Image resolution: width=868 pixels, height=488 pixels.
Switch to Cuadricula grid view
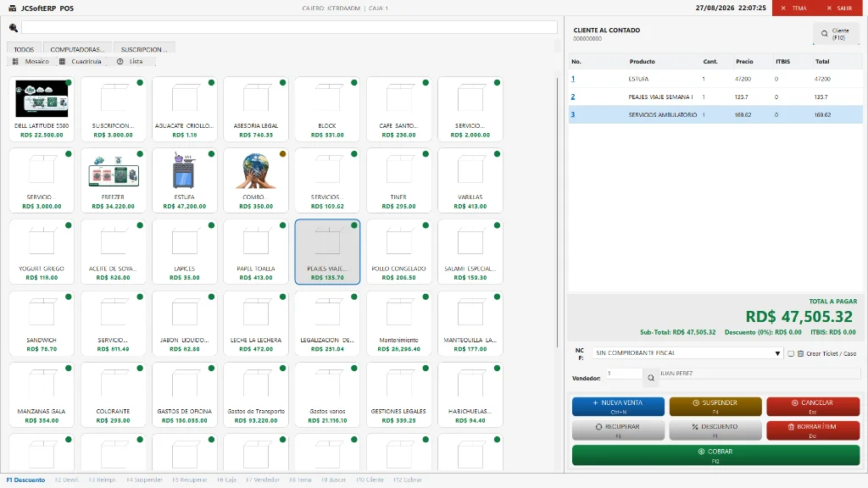81,61
